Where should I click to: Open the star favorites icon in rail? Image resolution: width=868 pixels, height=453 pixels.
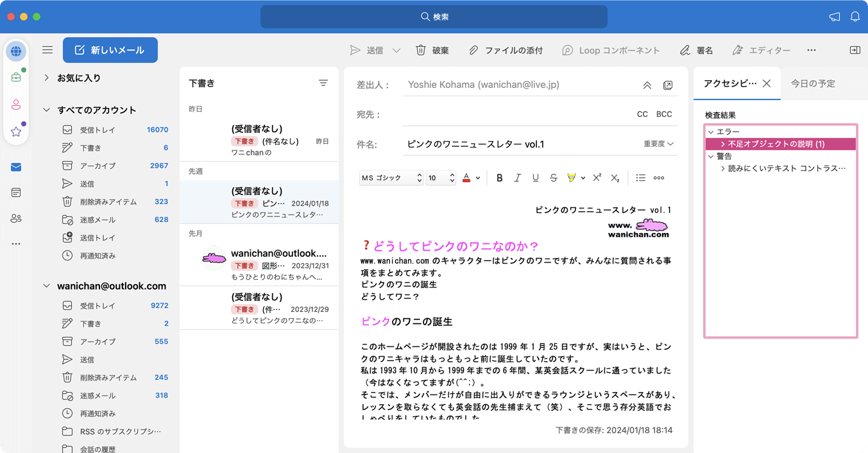(16, 132)
